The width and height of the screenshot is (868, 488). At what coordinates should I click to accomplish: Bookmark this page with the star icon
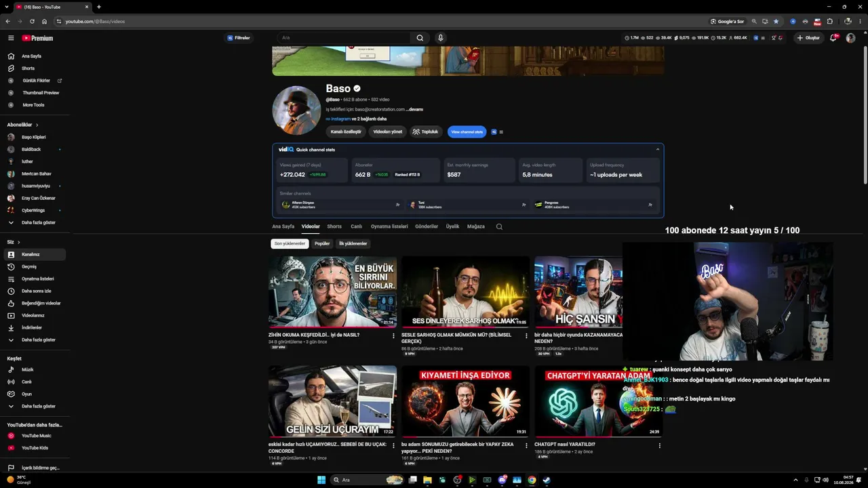tap(776, 21)
